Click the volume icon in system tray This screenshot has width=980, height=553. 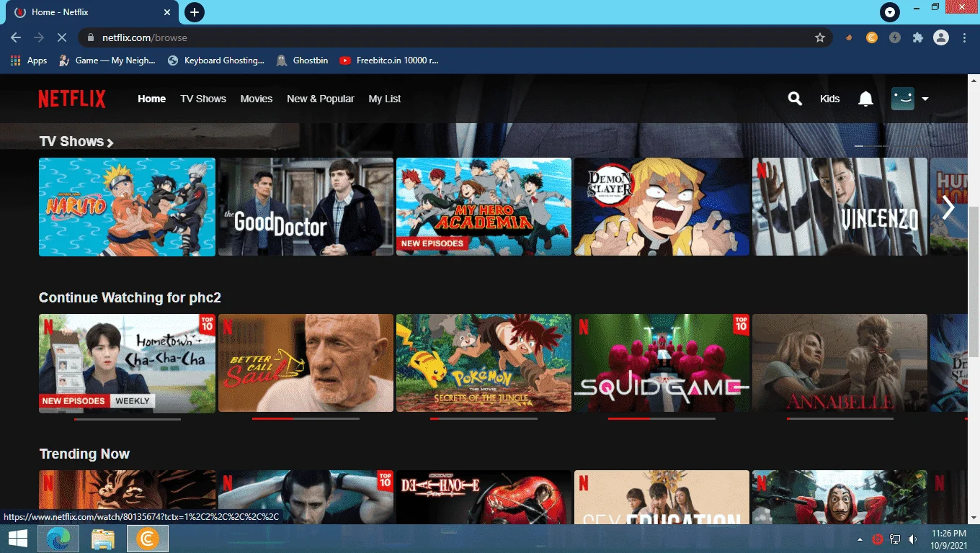click(913, 539)
